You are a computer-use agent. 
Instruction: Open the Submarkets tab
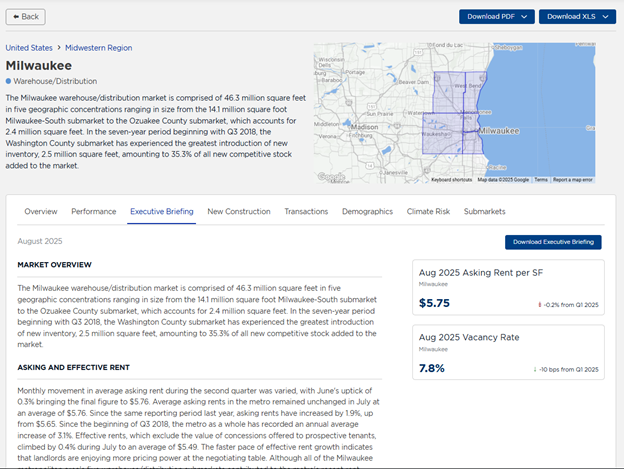[x=485, y=212]
